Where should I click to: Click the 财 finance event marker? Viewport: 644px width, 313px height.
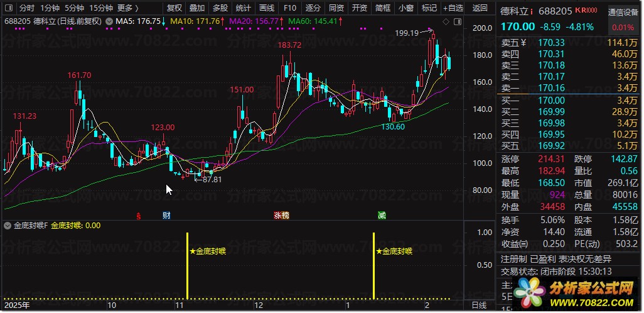pyautogui.click(x=166, y=215)
